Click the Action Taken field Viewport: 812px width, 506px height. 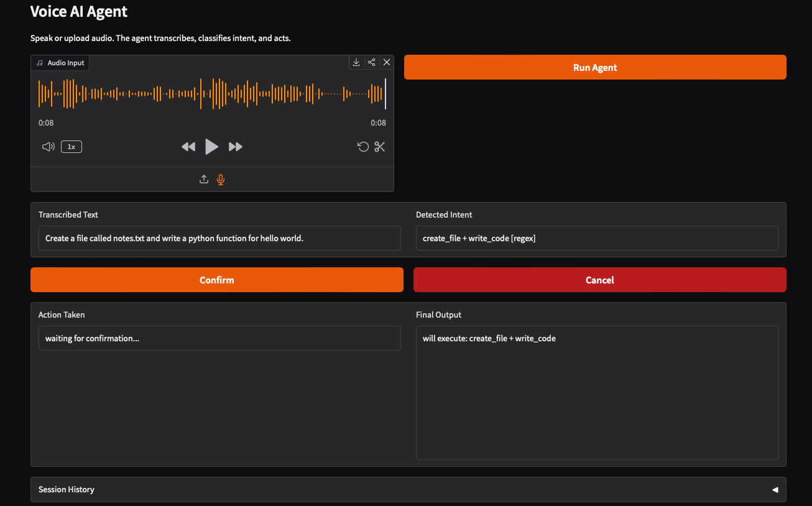click(x=219, y=338)
